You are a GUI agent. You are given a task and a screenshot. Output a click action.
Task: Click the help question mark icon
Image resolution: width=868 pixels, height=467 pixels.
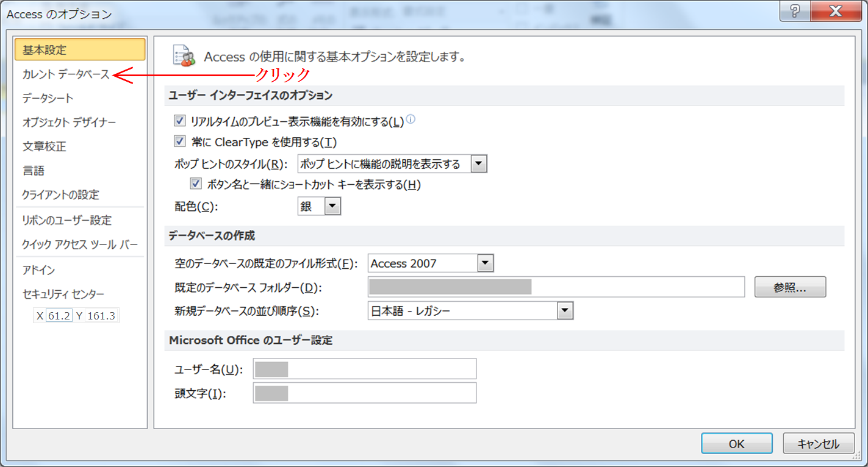(795, 12)
